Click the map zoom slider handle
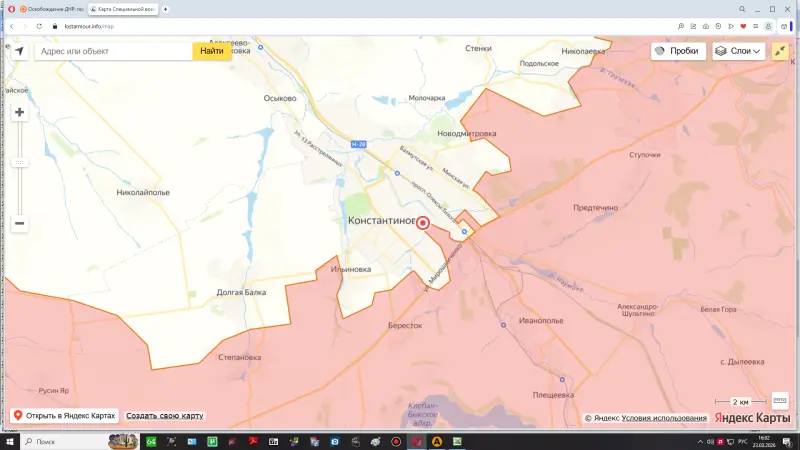Viewport: 800px width, 450px height. (19, 162)
